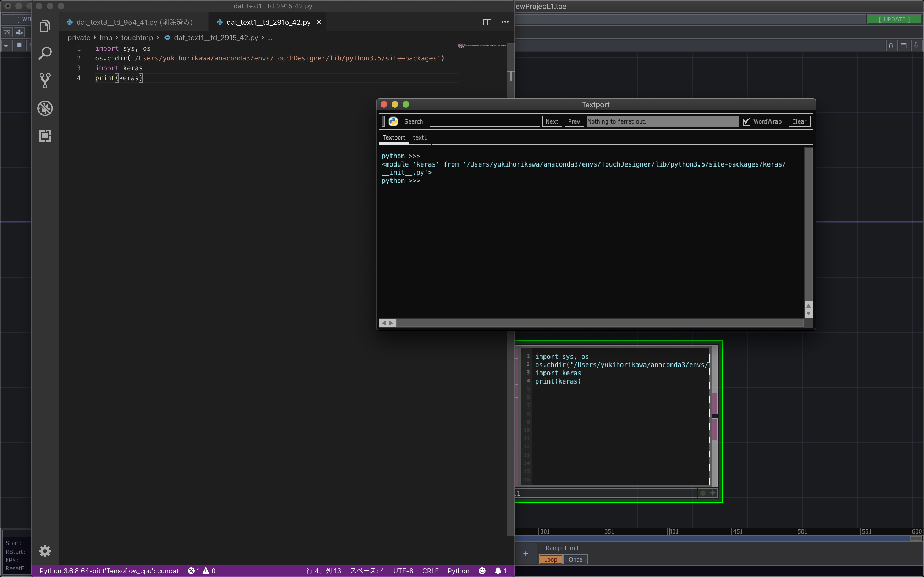Click the Python icon in Textport toolbar
The image size is (924, 577).
tap(393, 122)
